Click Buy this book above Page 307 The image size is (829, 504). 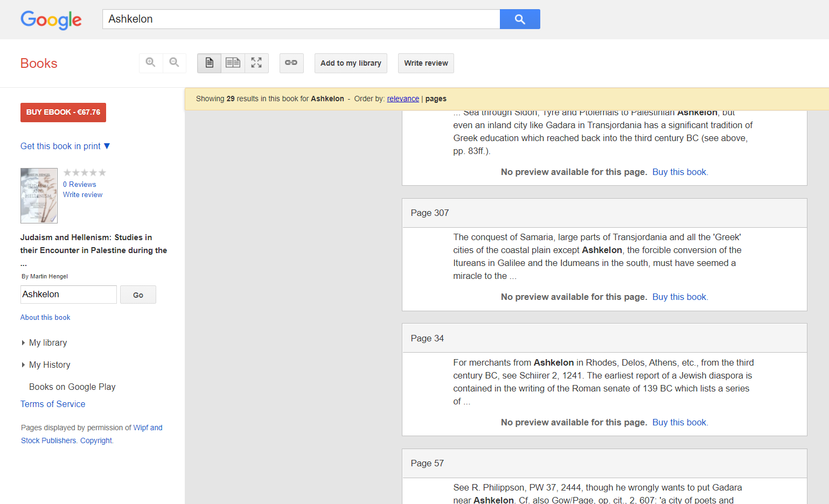680,172
